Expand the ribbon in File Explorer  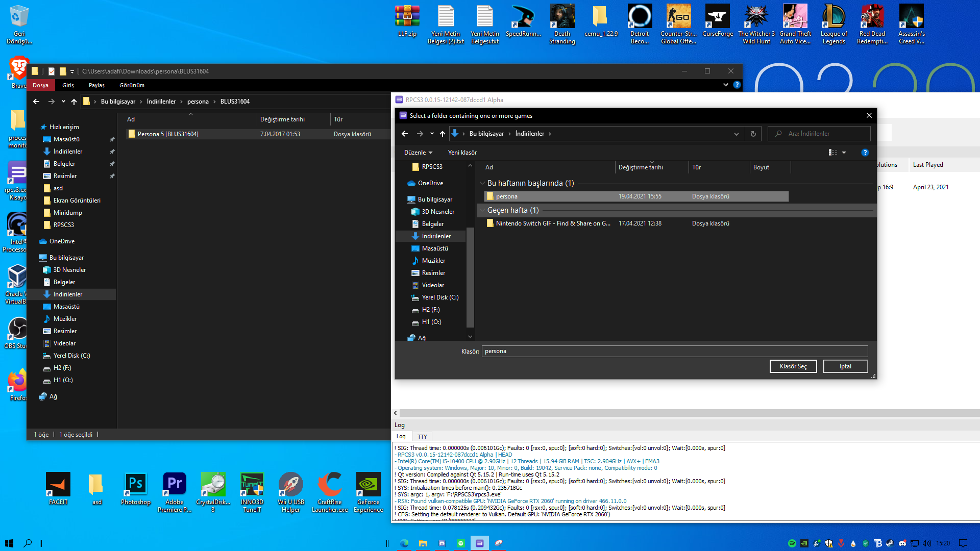(x=725, y=85)
